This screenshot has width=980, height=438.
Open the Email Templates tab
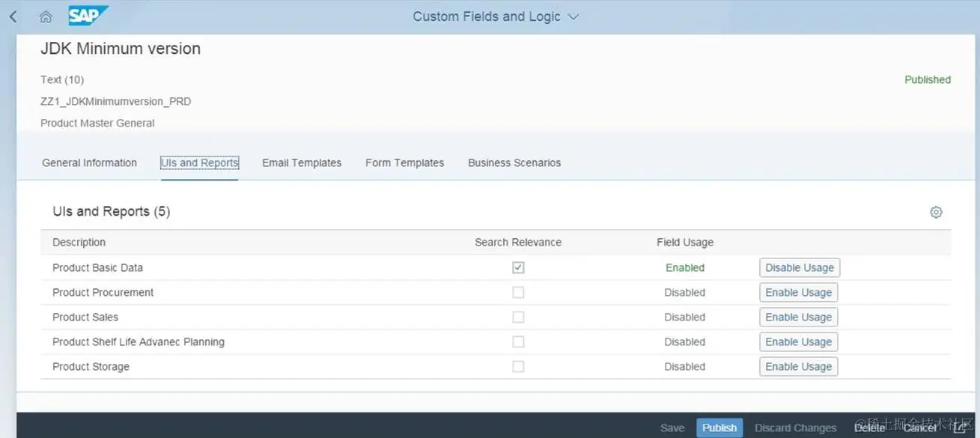302,162
